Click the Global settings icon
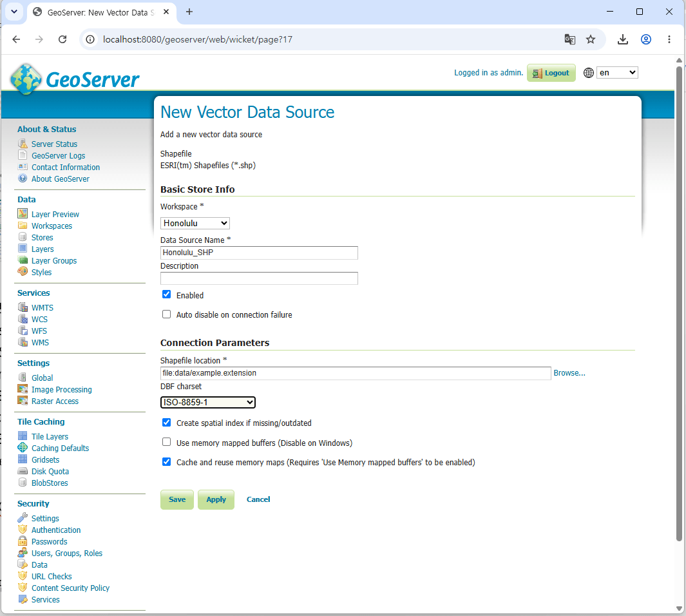Image resolution: width=686 pixels, height=616 pixels. coord(23,377)
